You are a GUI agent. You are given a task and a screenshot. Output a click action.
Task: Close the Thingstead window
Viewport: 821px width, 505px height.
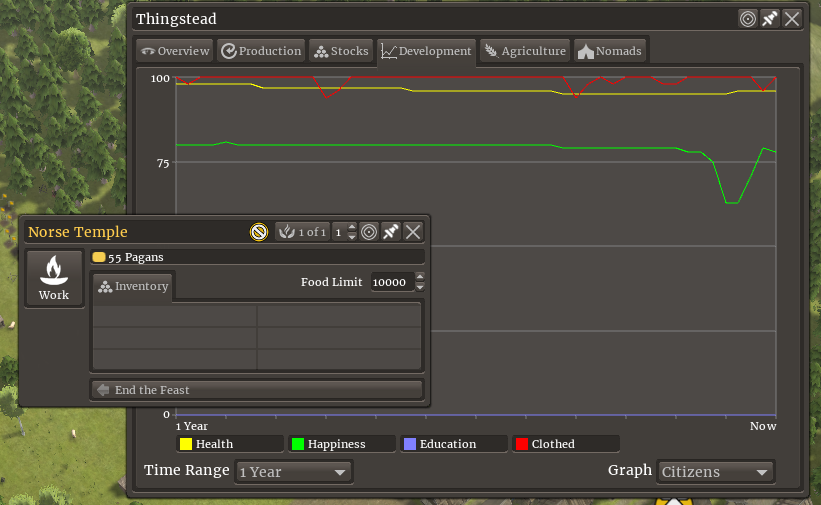[x=792, y=19]
